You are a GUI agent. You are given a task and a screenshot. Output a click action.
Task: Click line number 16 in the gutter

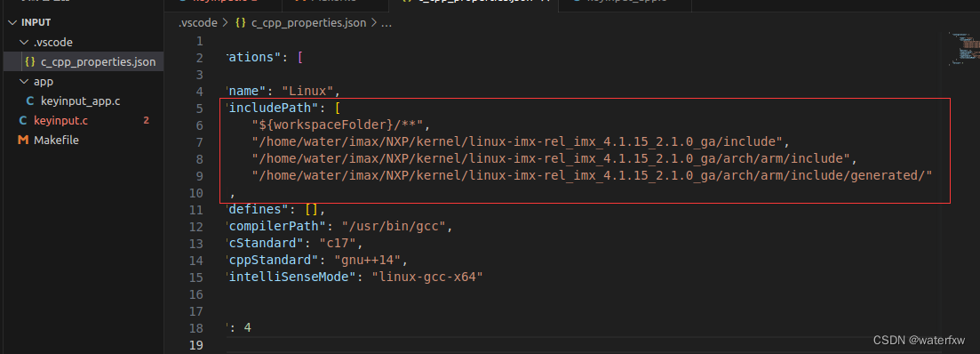pyautogui.click(x=195, y=294)
